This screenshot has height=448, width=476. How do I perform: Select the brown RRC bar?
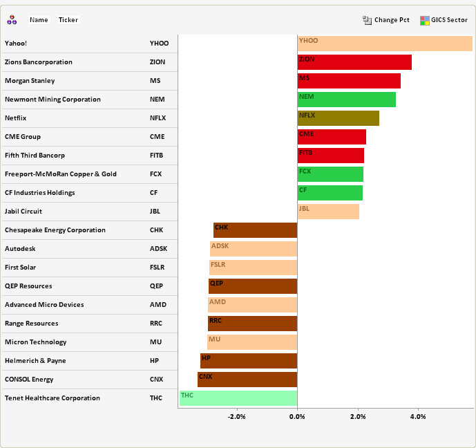pos(253,324)
